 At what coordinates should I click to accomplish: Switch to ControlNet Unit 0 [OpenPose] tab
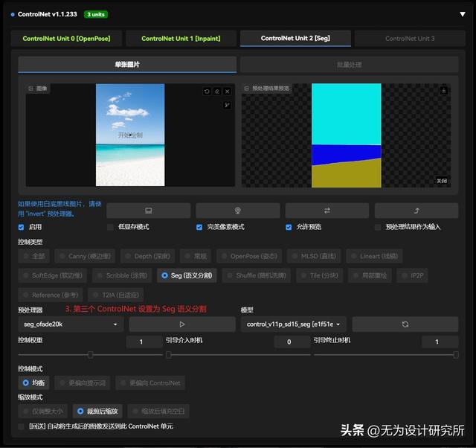(x=65, y=38)
